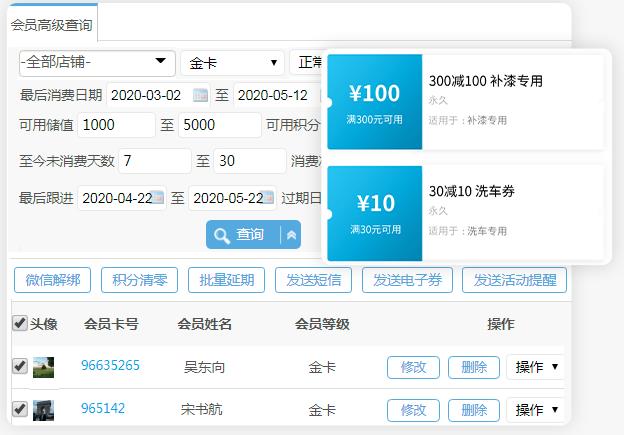Click avatar thumbnail of 宋书航
The height and width of the screenshot is (435, 624).
43,410
